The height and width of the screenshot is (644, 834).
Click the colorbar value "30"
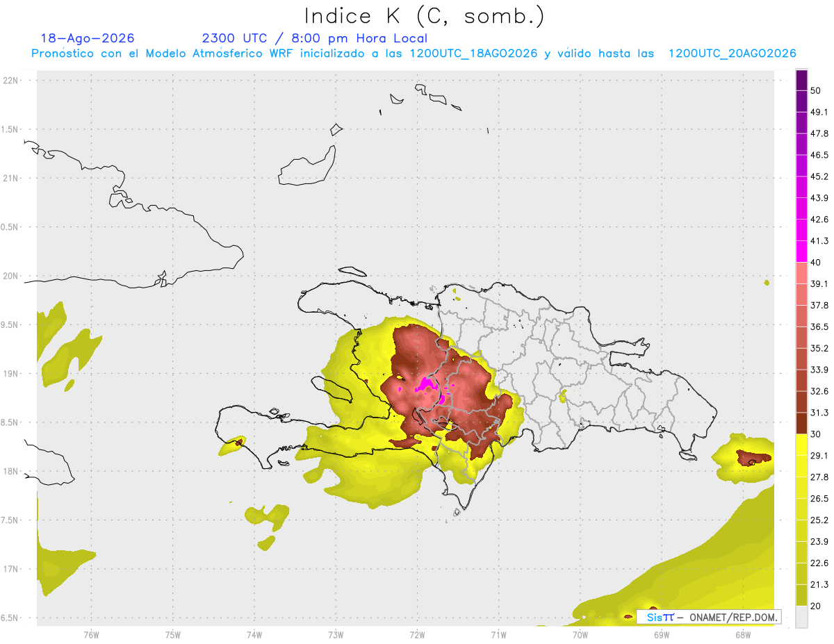816,434
